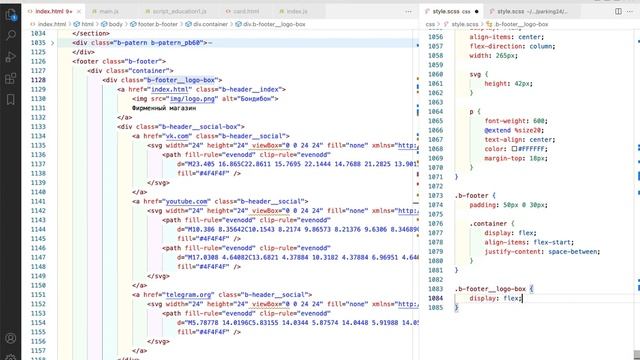Follow the xmlns http link on line 1135
Image resolution: width=640 pixels, height=360 pixels.
[x=408, y=145]
